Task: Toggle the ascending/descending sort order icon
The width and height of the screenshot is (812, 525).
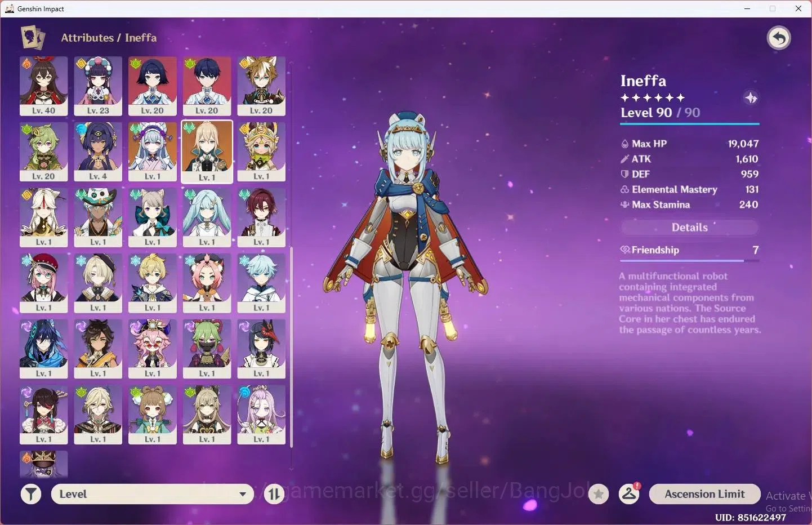Action: click(274, 495)
